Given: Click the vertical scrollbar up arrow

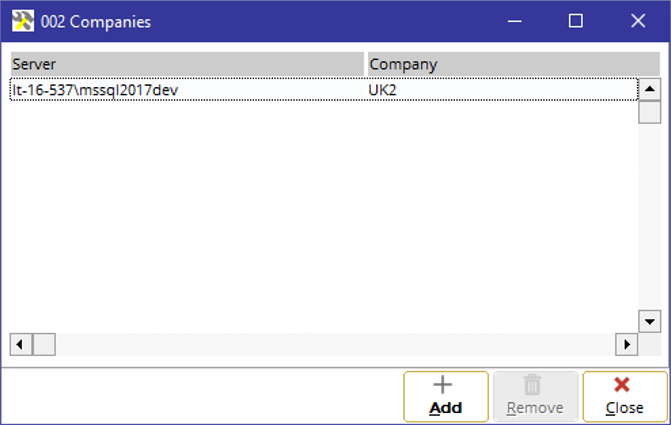Looking at the screenshot, I should point(650,89).
